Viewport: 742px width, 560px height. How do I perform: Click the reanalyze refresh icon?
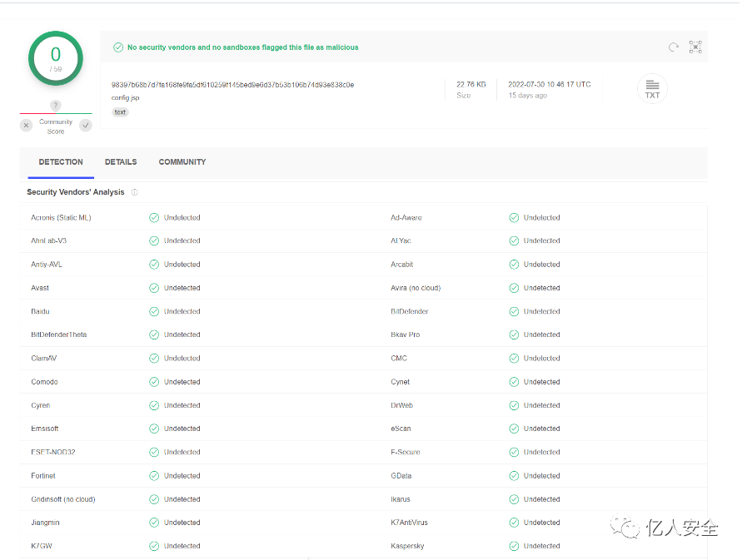[x=674, y=47]
